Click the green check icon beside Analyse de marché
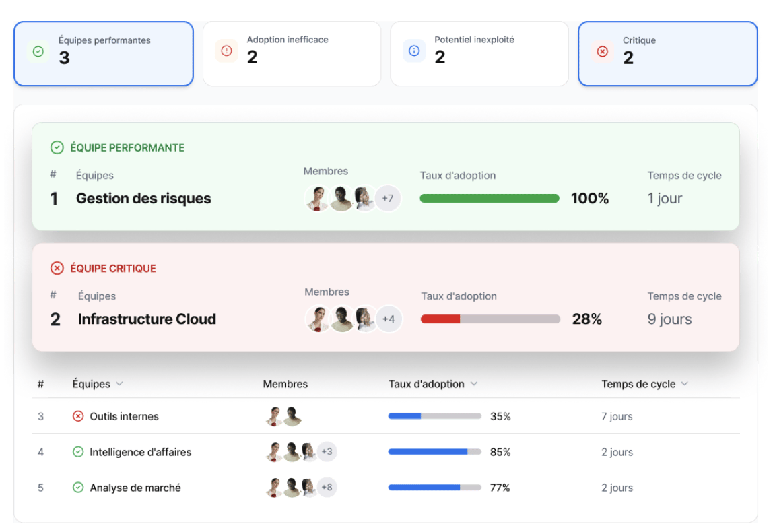Screen dimensions: 773x532 coord(78,488)
